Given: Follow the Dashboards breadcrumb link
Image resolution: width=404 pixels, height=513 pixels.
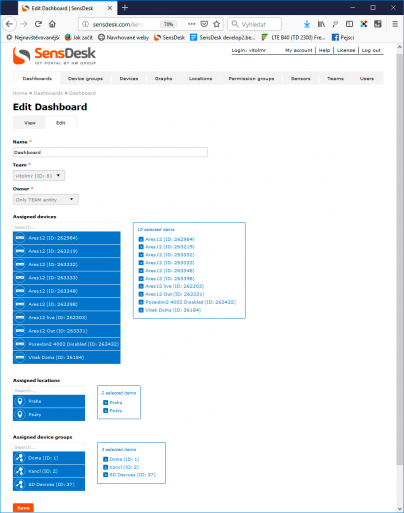Looking at the screenshot, I should pos(48,93).
